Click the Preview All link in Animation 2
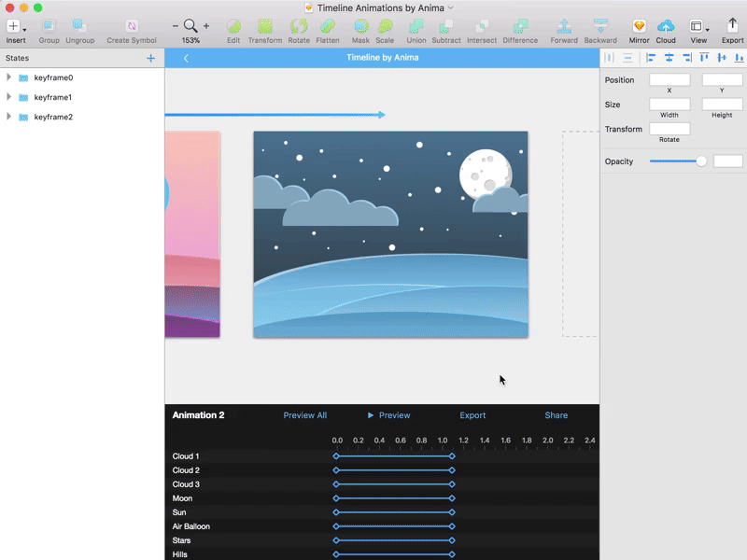The height and width of the screenshot is (560, 747). (x=305, y=414)
